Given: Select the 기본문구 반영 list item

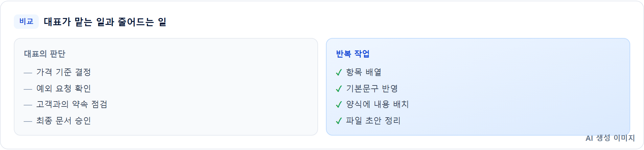Looking at the screenshot, I should 372,88.
